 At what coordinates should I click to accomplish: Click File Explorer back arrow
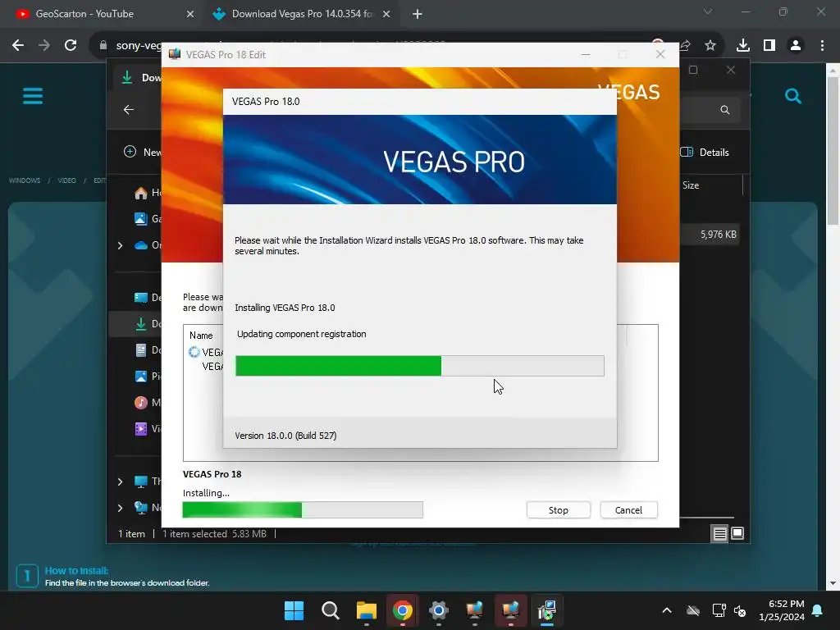coord(129,110)
